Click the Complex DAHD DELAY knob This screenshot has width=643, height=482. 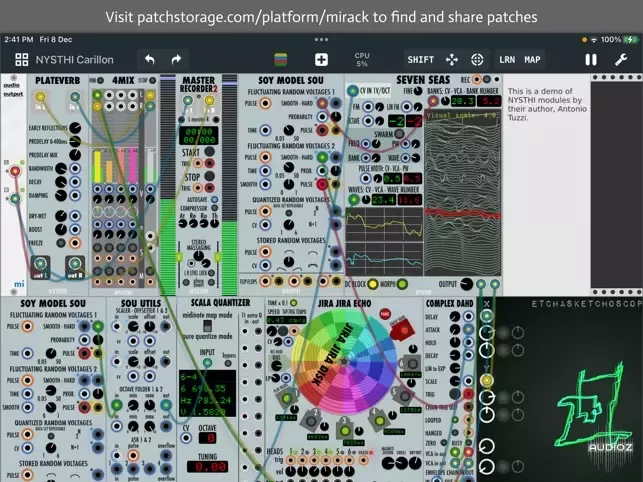[x=455, y=316]
